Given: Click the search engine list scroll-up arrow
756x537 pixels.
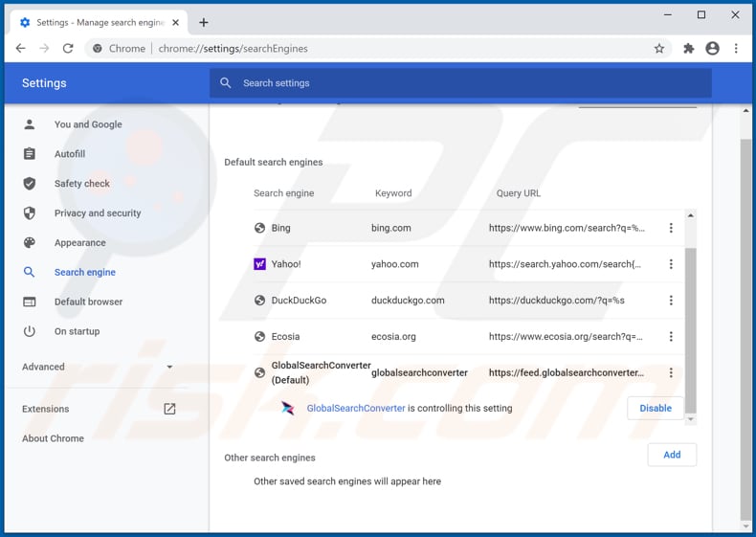Looking at the screenshot, I should (x=690, y=215).
